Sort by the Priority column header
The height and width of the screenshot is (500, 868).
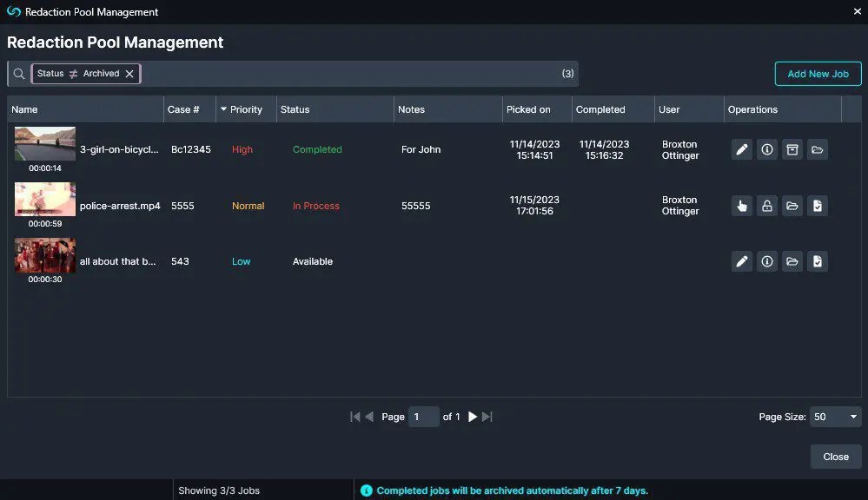coord(246,109)
